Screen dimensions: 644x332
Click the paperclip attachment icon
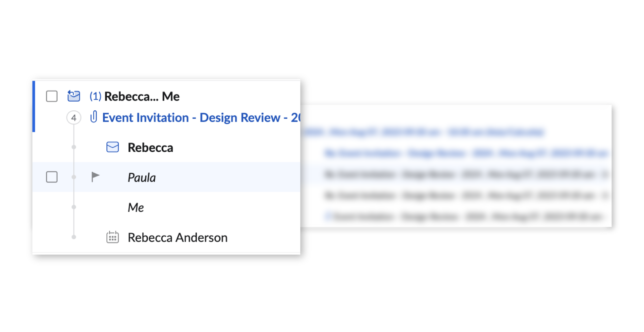pyautogui.click(x=94, y=117)
